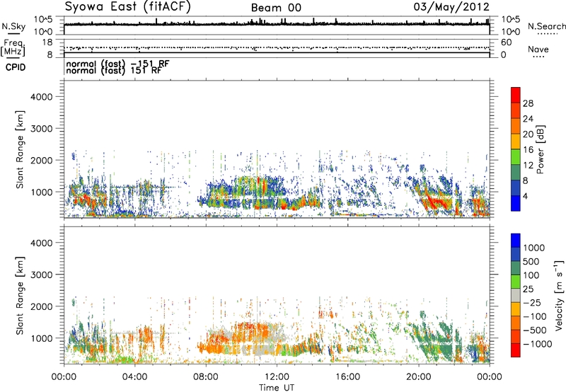The height and width of the screenshot is (392, 566).
Task: Click the "16" power colorbar label
Action: (x=528, y=150)
